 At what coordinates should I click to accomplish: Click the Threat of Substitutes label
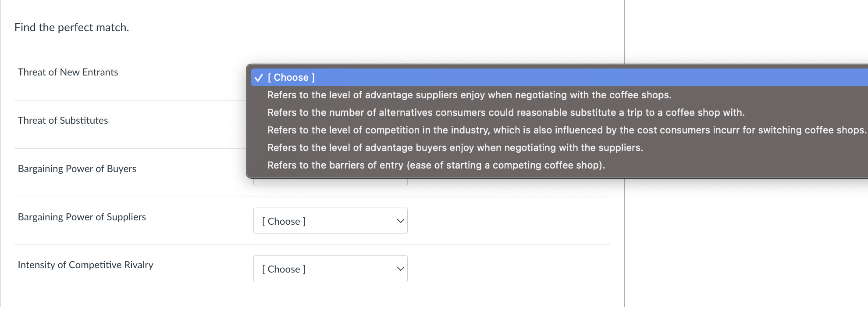point(63,120)
